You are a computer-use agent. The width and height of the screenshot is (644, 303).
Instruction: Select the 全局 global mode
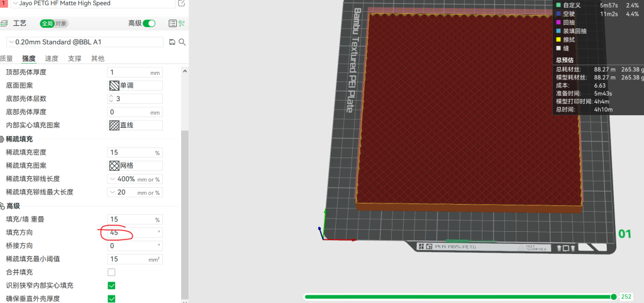[47, 23]
